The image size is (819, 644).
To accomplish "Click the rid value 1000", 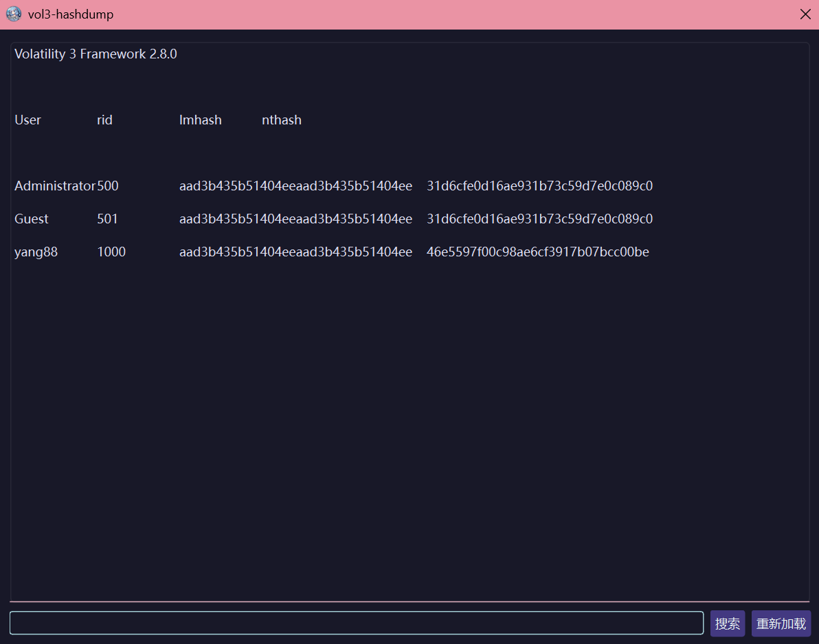I will click(x=111, y=252).
